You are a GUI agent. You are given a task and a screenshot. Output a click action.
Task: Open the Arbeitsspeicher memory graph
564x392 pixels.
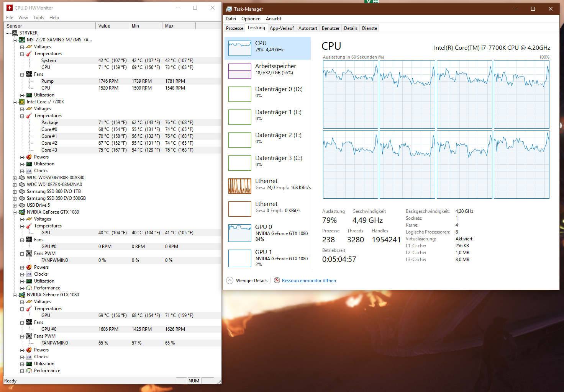coord(240,71)
